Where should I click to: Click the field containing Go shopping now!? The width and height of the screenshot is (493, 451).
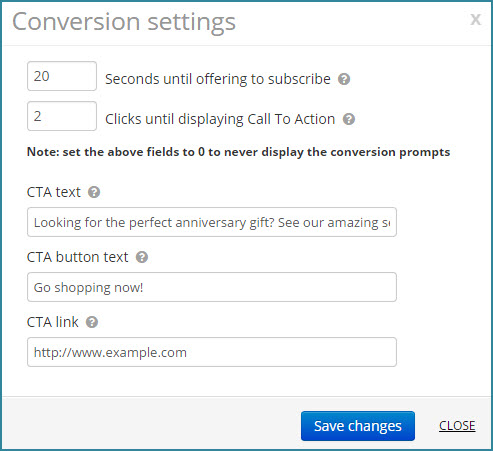click(x=212, y=287)
